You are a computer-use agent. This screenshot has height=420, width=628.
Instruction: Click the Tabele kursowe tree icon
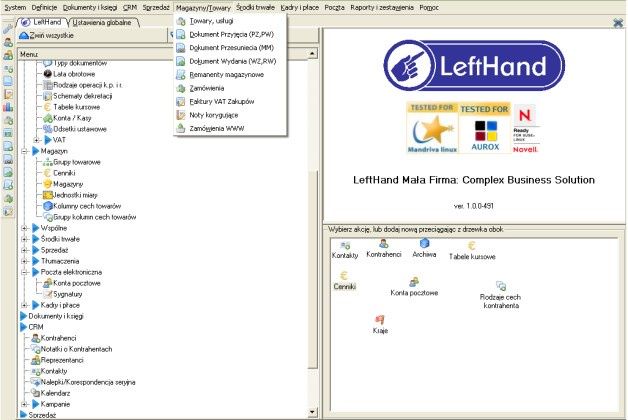(47, 107)
